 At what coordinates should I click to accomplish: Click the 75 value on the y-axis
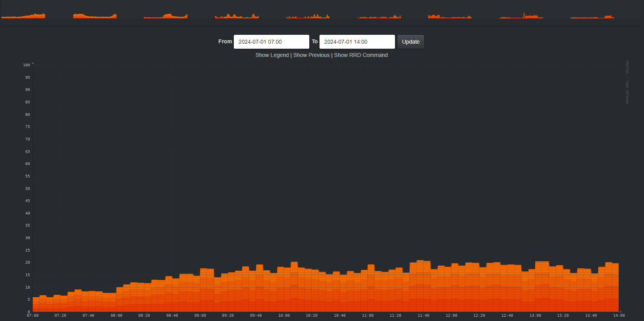coord(28,127)
